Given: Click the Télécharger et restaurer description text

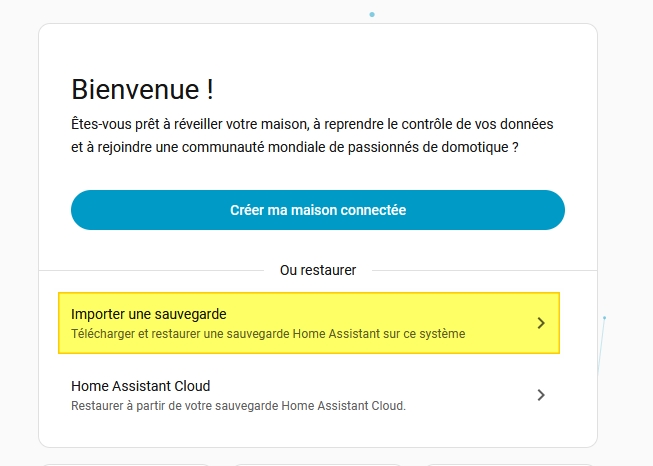Looking at the screenshot, I should [268, 333].
